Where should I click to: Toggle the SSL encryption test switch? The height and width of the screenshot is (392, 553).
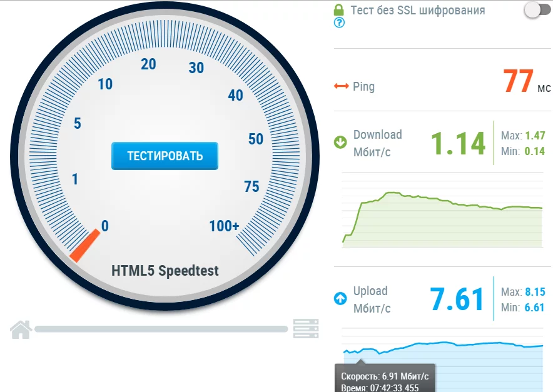click(537, 10)
